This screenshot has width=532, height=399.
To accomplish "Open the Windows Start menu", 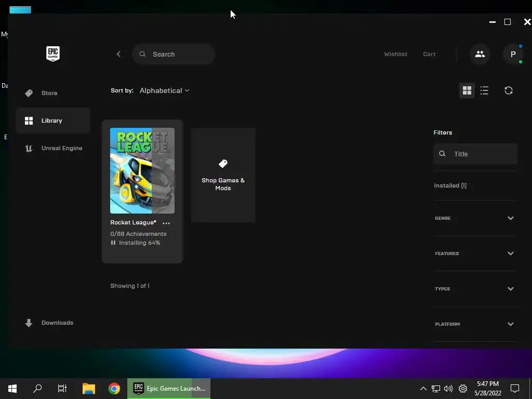I will (x=12, y=389).
